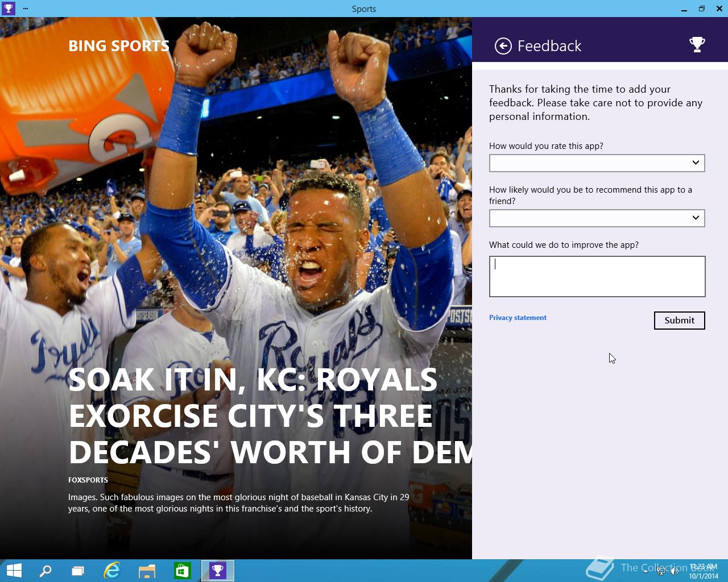The height and width of the screenshot is (582, 728).
Task: Click the clock showing 10/1/2014
Action: point(704,571)
